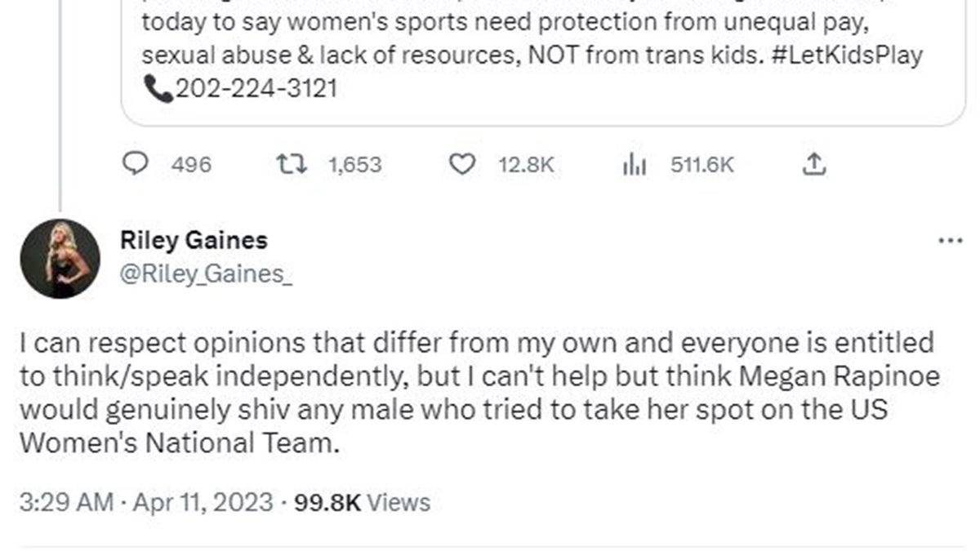Click the 12.8K likes count
This screenshot has height=551, width=980.
526,165
